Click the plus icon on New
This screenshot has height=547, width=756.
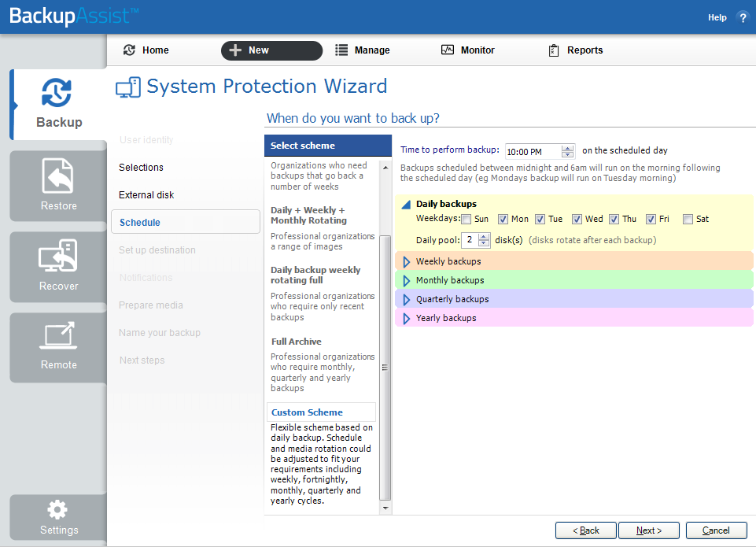point(234,50)
